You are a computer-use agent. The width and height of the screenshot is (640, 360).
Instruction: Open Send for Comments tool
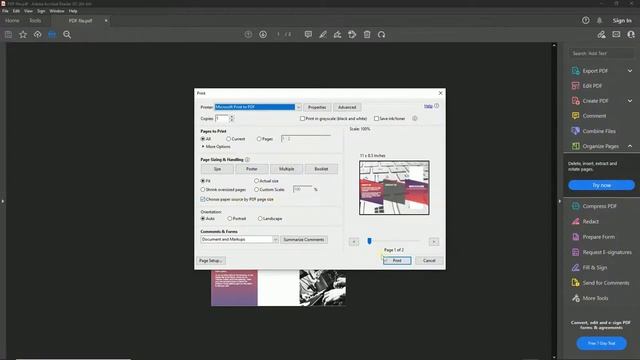[x=605, y=283]
